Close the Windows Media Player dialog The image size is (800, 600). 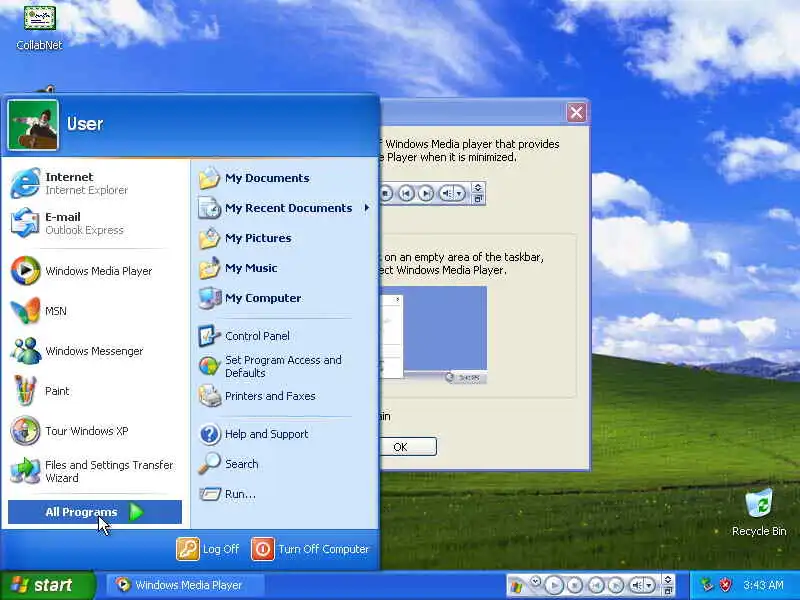pyautogui.click(x=577, y=112)
